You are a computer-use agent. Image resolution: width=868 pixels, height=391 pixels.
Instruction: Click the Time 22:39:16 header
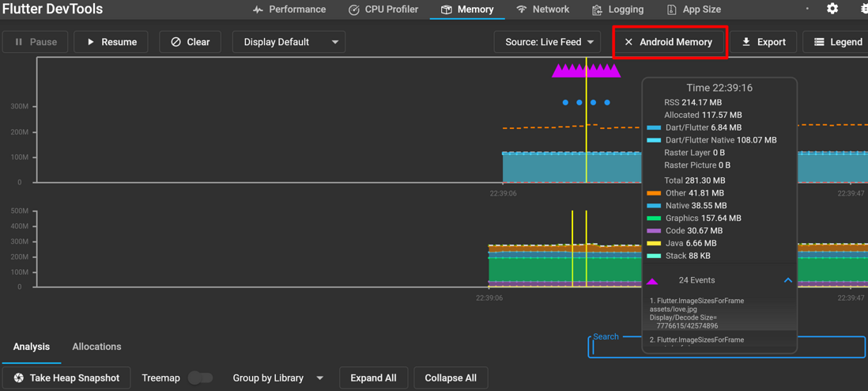click(x=719, y=88)
